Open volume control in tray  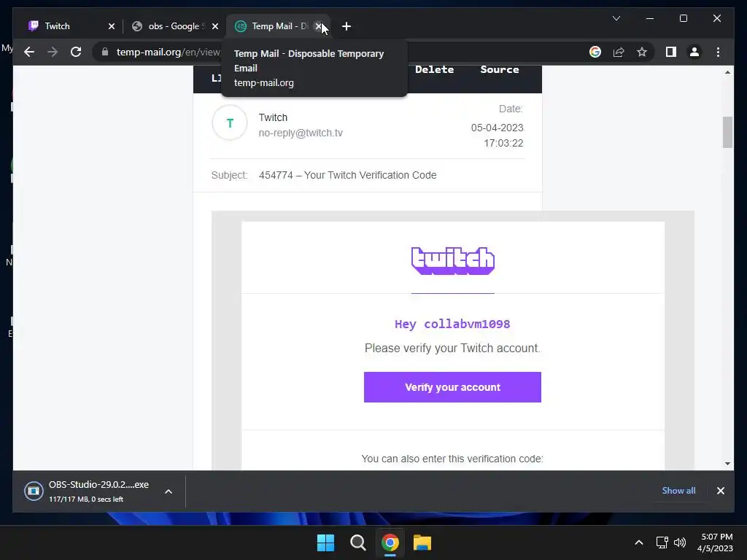tap(680, 542)
